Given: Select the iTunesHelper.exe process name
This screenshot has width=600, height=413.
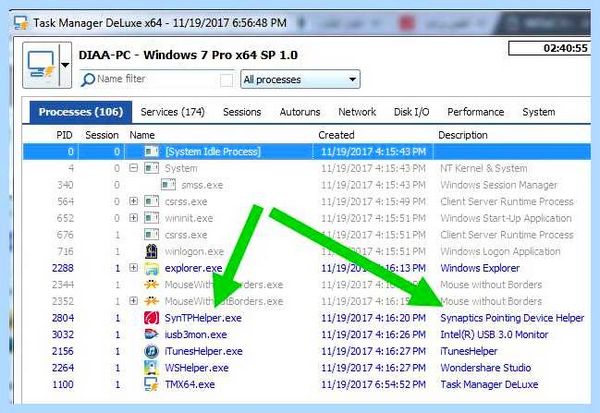Looking at the screenshot, I should pos(204,351).
